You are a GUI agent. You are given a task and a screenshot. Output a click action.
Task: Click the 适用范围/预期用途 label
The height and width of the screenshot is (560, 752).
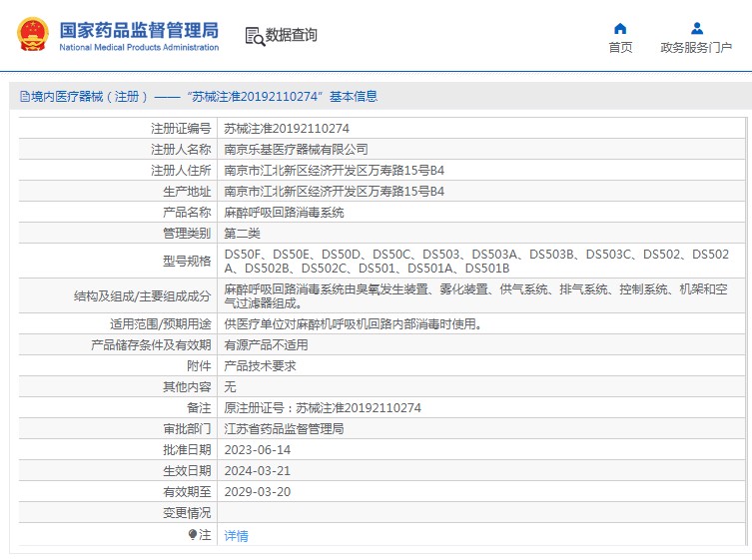pos(160,324)
